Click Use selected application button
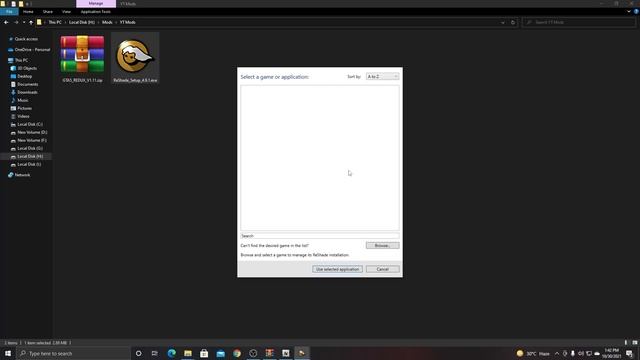Viewport: 640px width, 360px height. pos(337,269)
